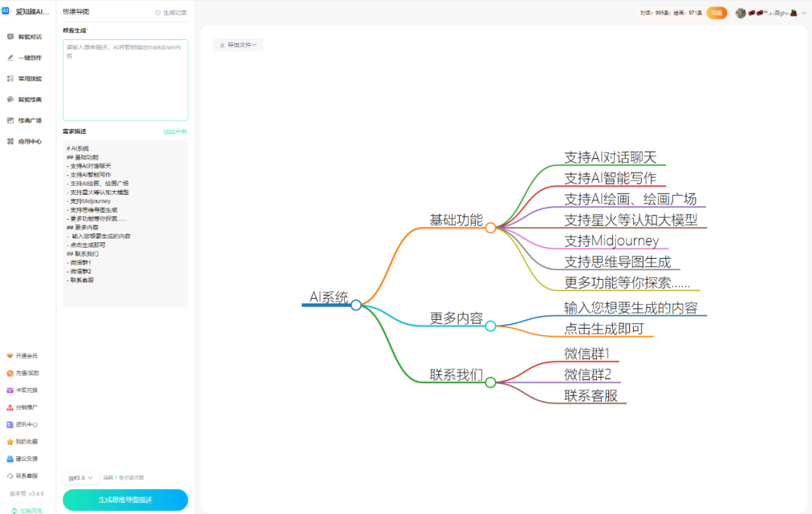This screenshot has height=514, width=812.
Task: Open 我的收藏 favorites
Action: (25, 441)
